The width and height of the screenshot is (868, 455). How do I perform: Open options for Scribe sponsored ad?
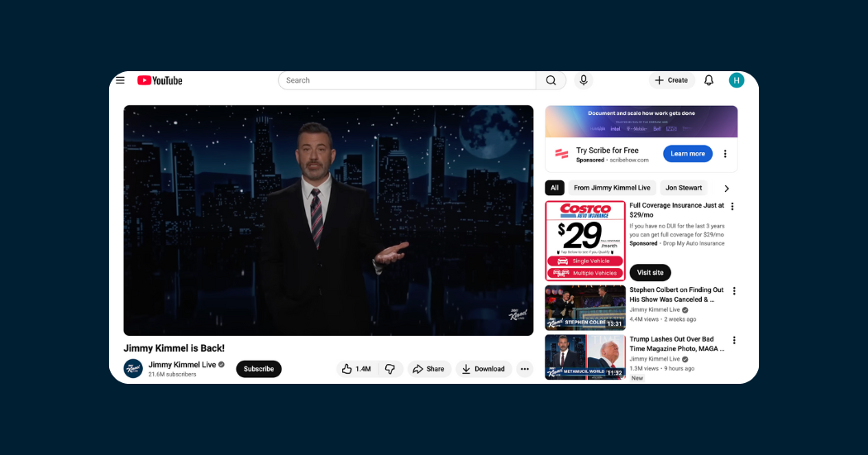pyautogui.click(x=725, y=154)
